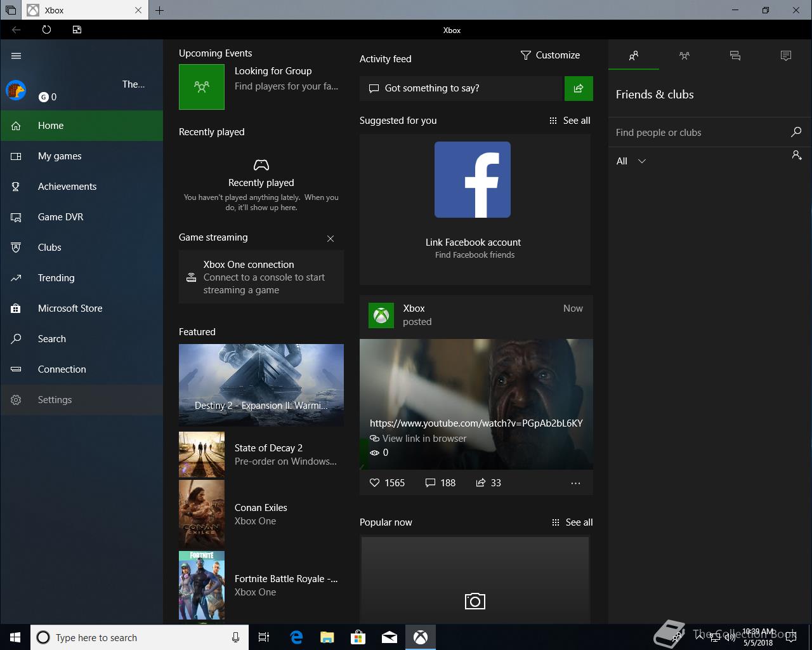Open My games section
This screenshot has width=812, height=650.
(x=82, y=156)
